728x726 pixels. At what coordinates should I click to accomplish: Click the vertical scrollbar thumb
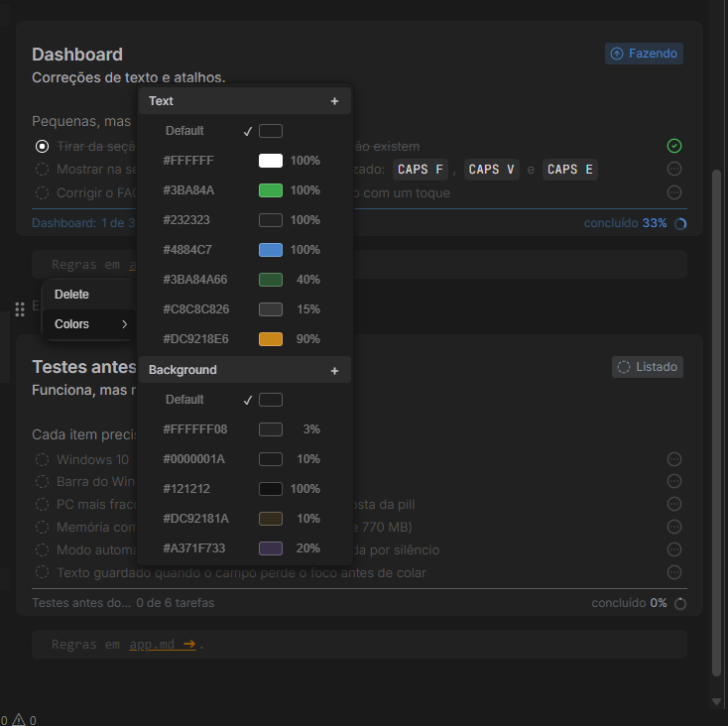click(x=716, y=423)
